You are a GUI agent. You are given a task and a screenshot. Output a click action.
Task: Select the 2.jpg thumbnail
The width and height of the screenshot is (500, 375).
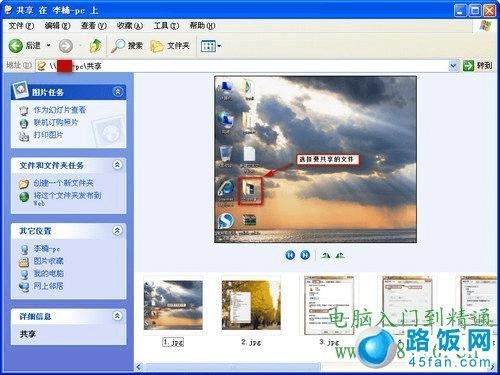(251, 305)
